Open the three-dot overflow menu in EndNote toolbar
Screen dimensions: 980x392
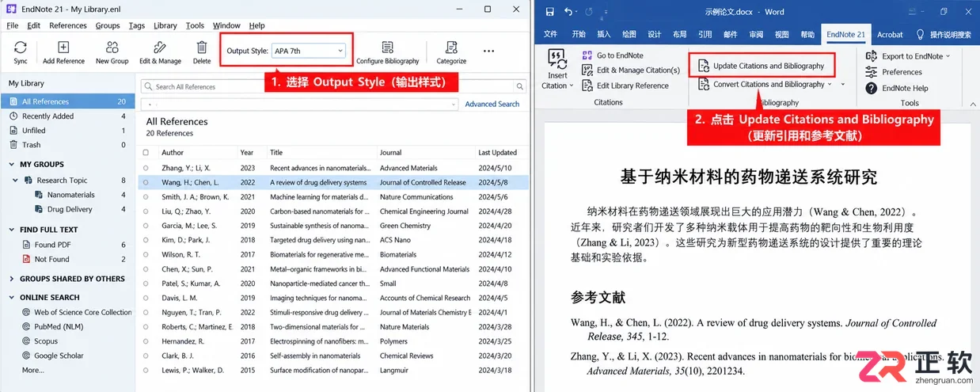[x=488, y=51]
